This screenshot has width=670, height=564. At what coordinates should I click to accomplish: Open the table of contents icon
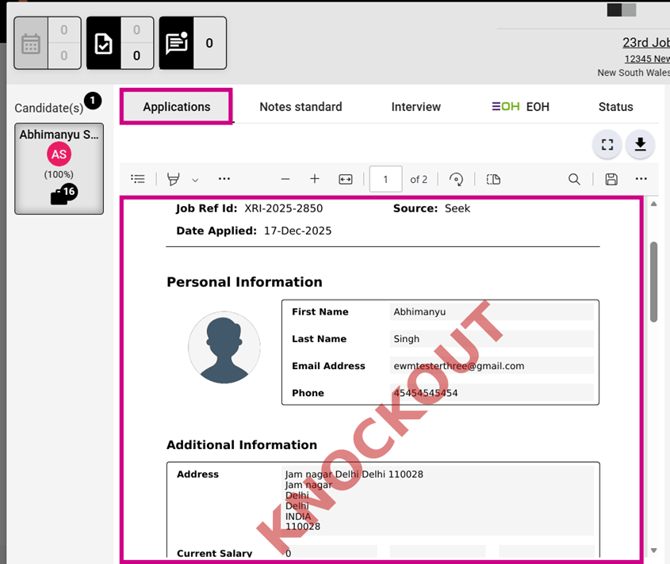(x=138, y=179)
